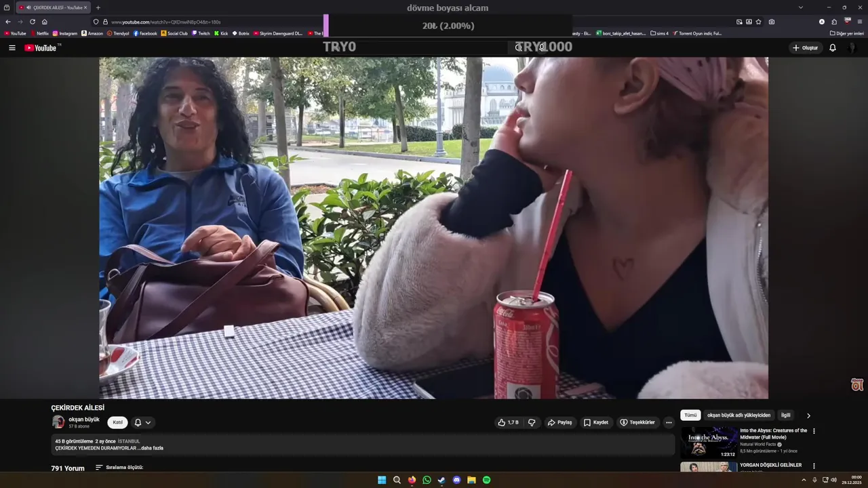Go to browser home page
This screenshot has height=488, width=868.
45,22
